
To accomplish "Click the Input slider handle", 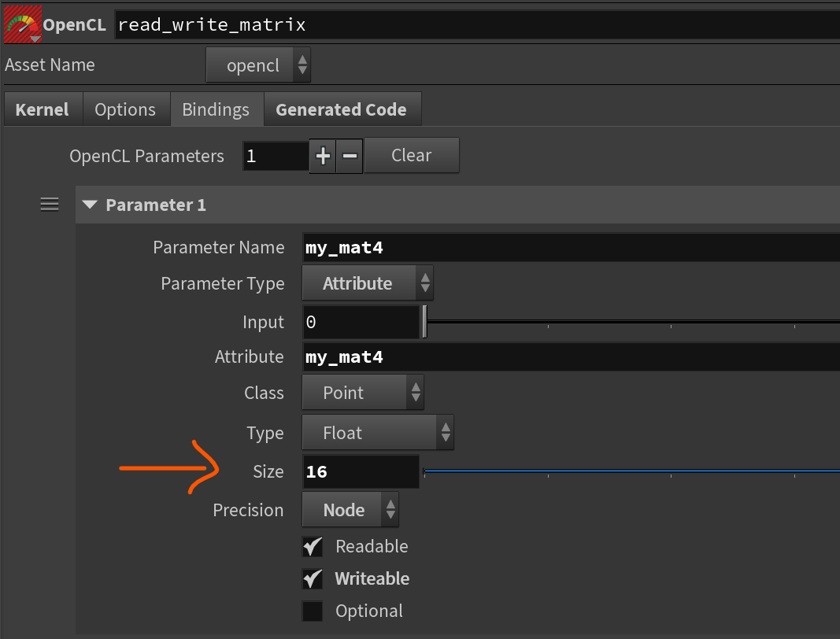I will pyautogui.click(x=424, y=322).
